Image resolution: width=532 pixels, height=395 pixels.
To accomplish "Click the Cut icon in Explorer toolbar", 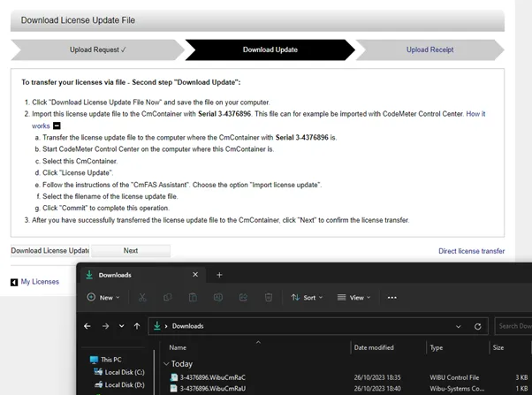I will pos(142,298).
